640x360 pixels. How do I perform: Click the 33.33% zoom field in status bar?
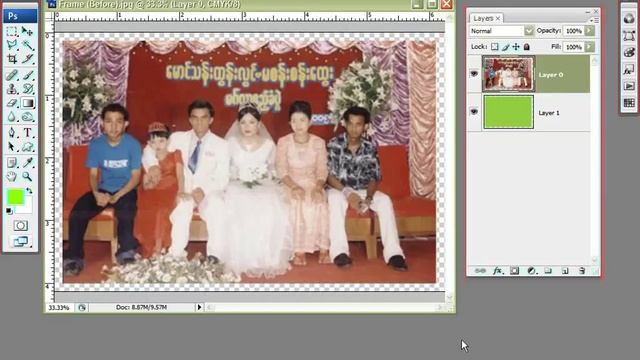click(x=59, y=307)
